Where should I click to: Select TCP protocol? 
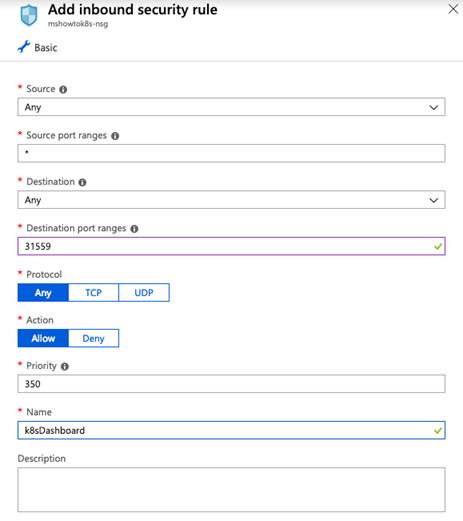[x=93, y=293]
